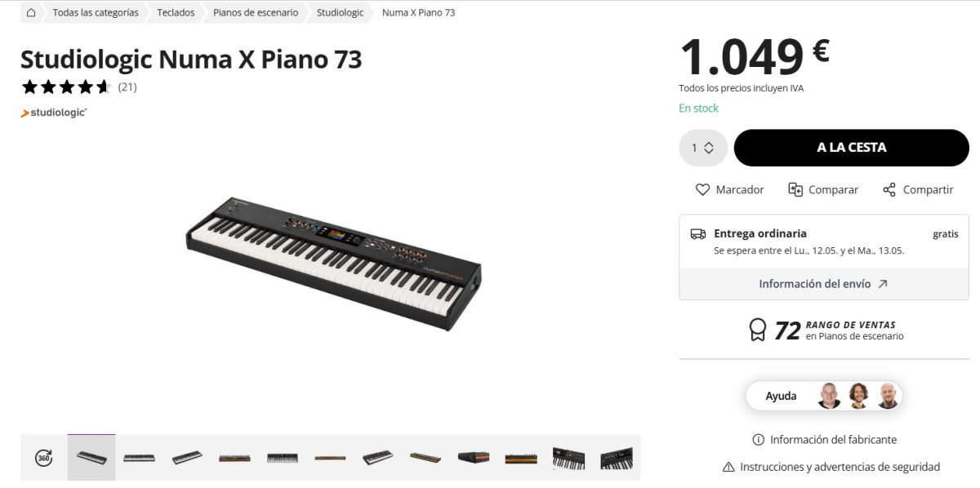980x488 pixels.
Task: Click the Studiologic brand logo
Action: pos(54,113)
